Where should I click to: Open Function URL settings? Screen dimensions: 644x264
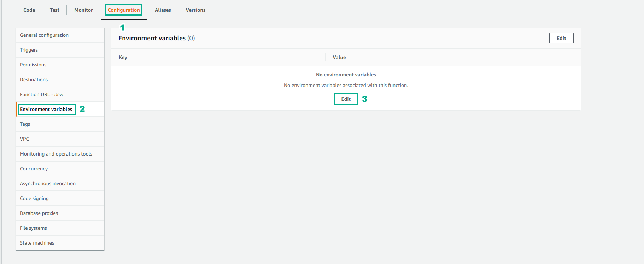(60, 94)
